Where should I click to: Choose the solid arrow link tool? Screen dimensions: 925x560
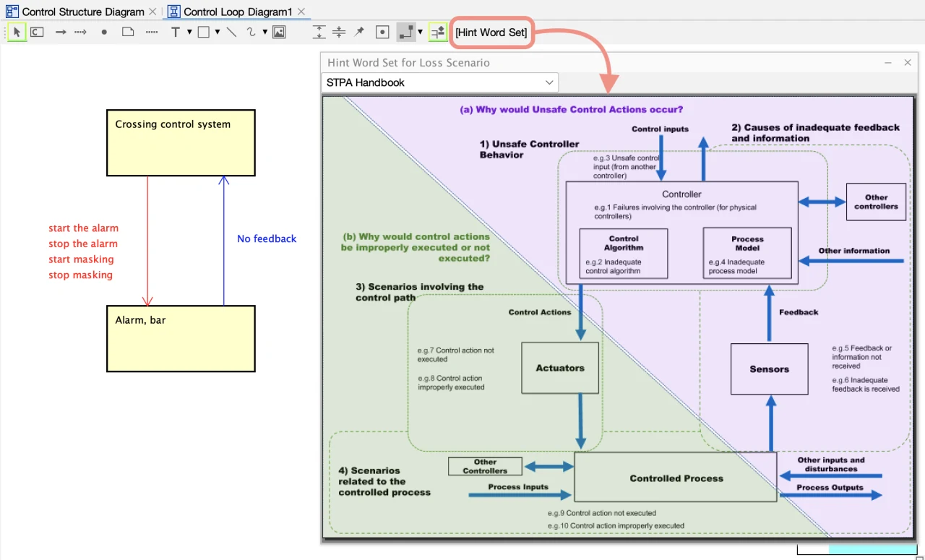click(61, 33)
